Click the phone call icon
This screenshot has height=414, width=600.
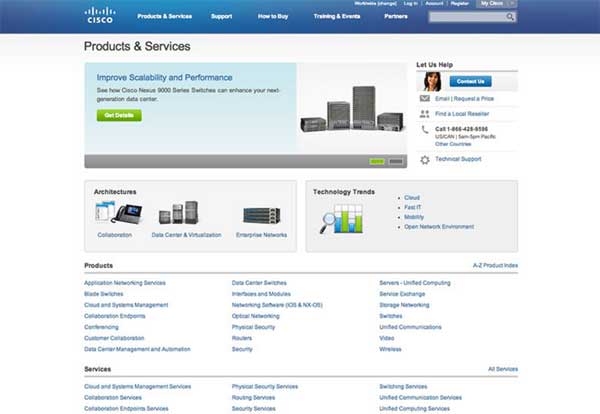point(425,130)
